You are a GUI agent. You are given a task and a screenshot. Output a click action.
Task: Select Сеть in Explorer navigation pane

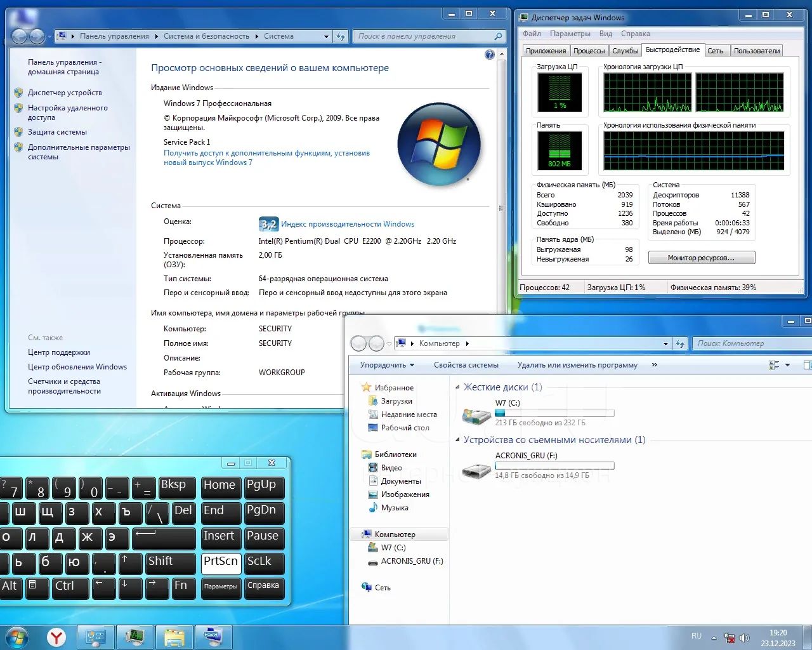pos(383,588)
